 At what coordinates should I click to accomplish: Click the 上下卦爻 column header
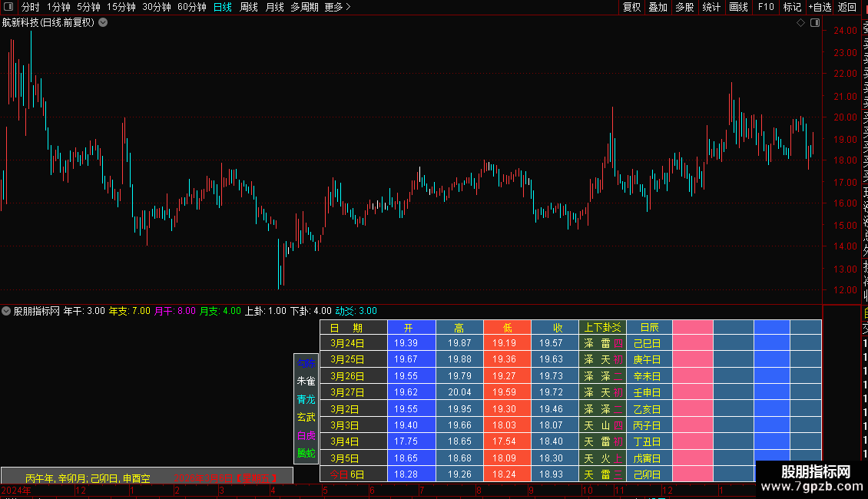pyautogui.click(x=603, y=328)
